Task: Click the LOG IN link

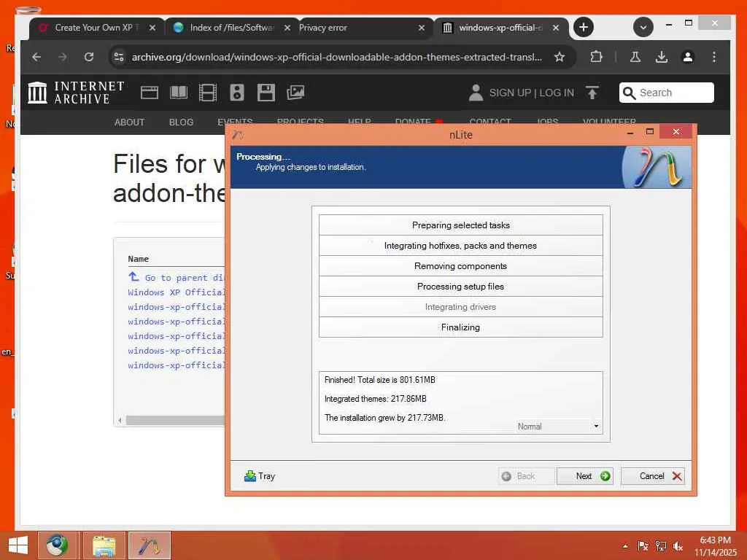Action: click(x=557, y=93)
